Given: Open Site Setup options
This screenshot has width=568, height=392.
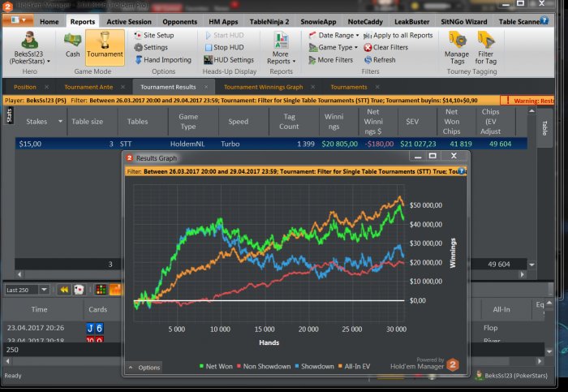Looking at the screenshot, I should [x=154, y=35].
